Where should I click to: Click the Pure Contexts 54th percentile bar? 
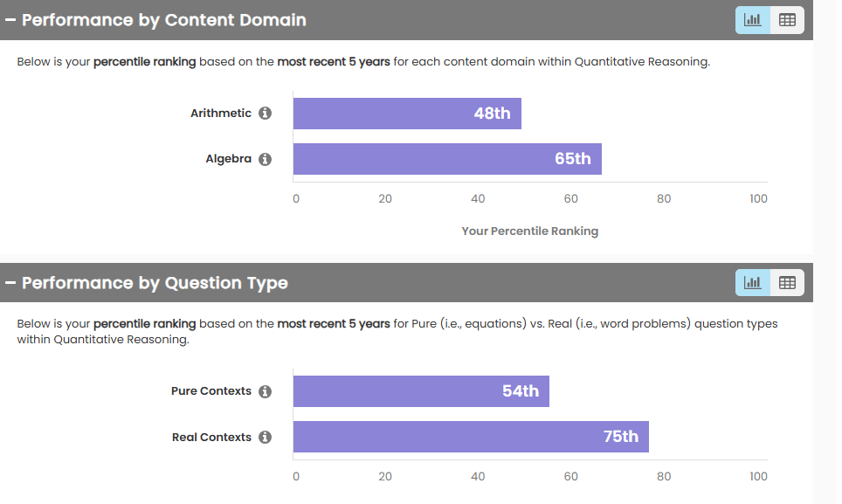pyautogui.click(x=421, y=391)
